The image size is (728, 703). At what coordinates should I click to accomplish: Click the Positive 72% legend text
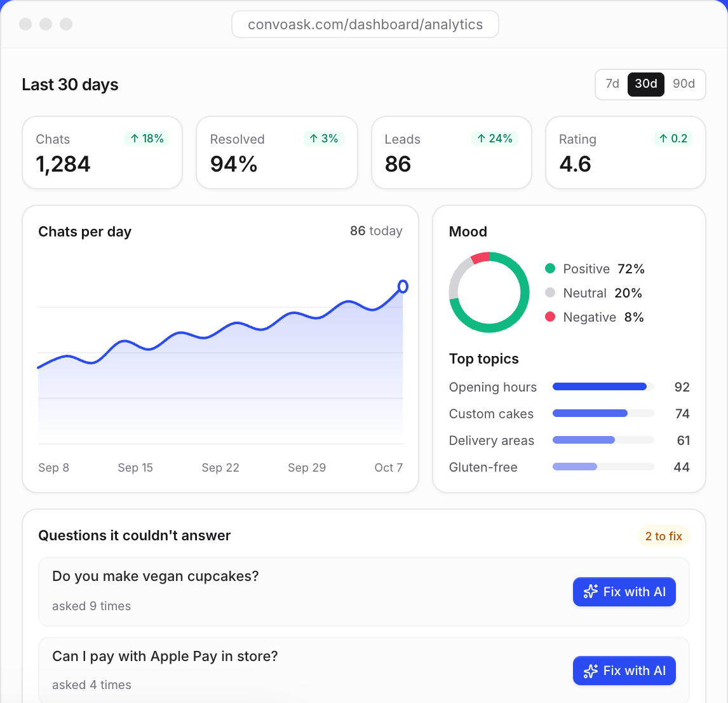pyautogui.click(x=603, y=269)
